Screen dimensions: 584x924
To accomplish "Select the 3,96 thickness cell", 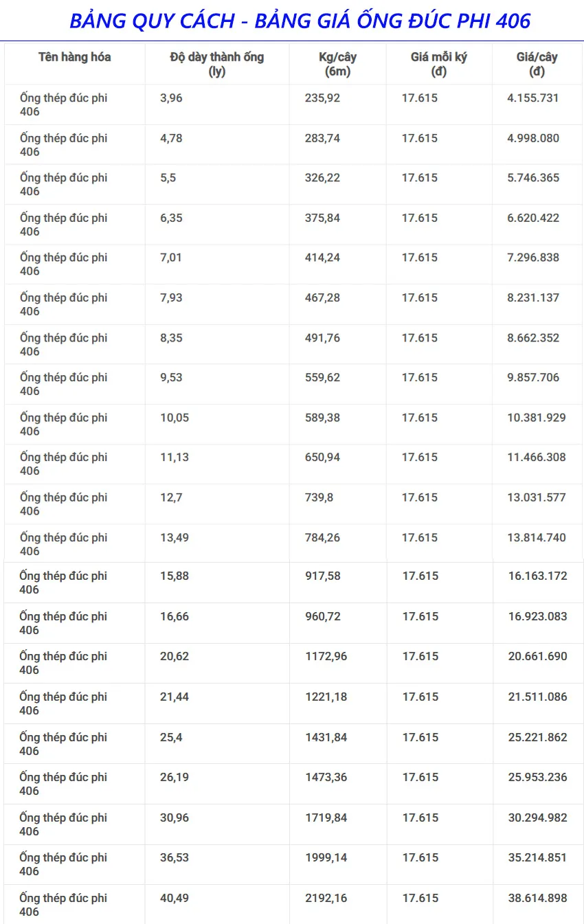I will [x=171, y=98].
